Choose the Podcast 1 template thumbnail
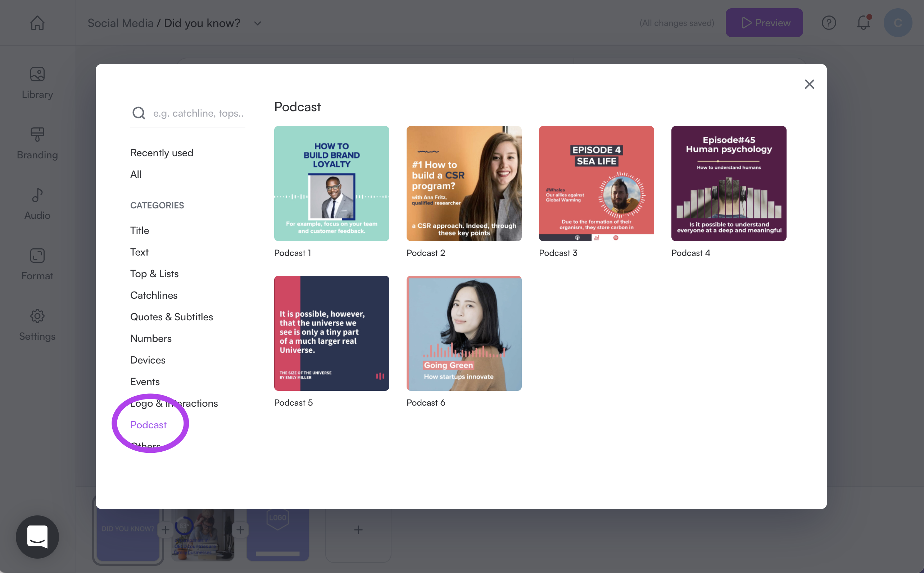Viewport: 924px width, 573px height. (x=331, y=184)
